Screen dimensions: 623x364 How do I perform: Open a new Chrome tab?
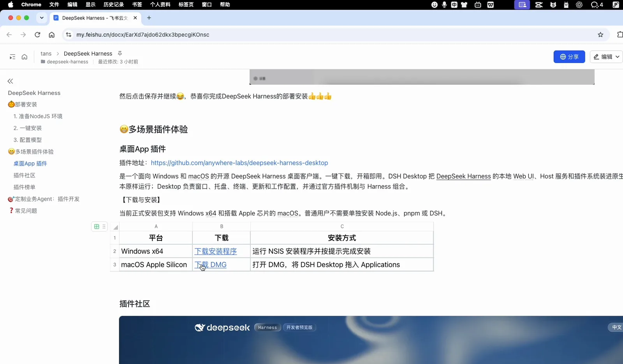[149, 18]
